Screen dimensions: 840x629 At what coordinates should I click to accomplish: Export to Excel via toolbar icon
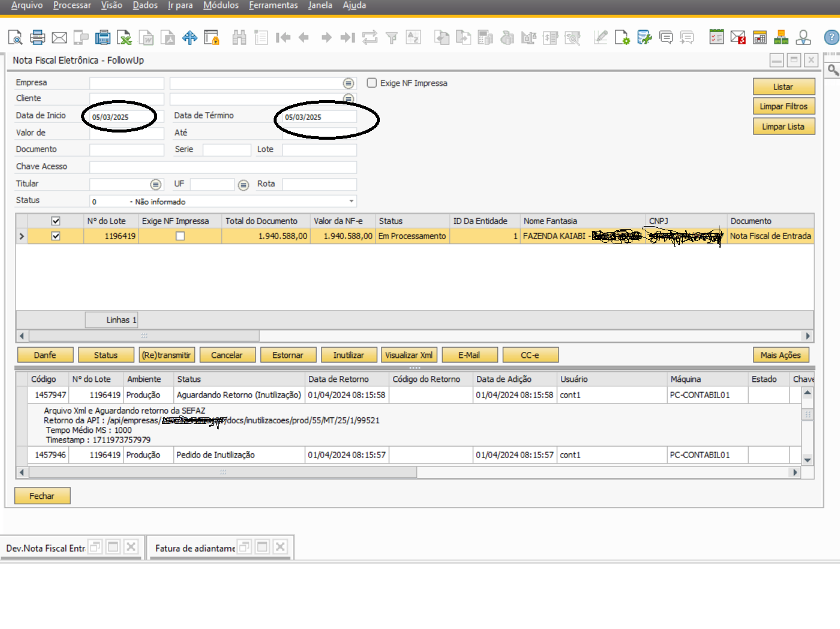click(124, 38)
